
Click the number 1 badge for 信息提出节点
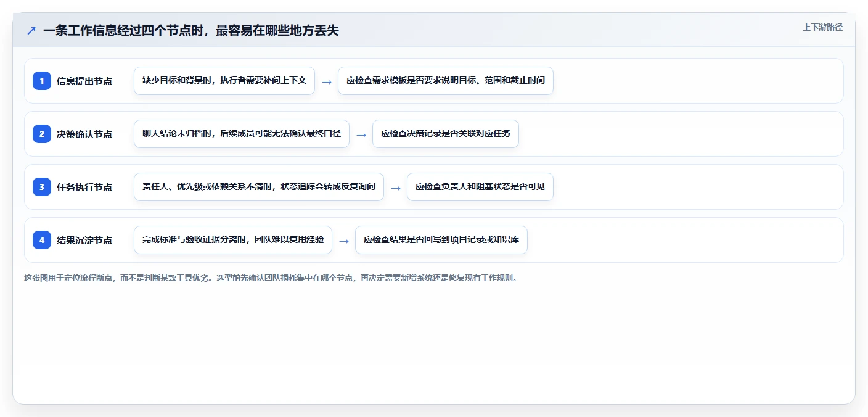[42, 81]
